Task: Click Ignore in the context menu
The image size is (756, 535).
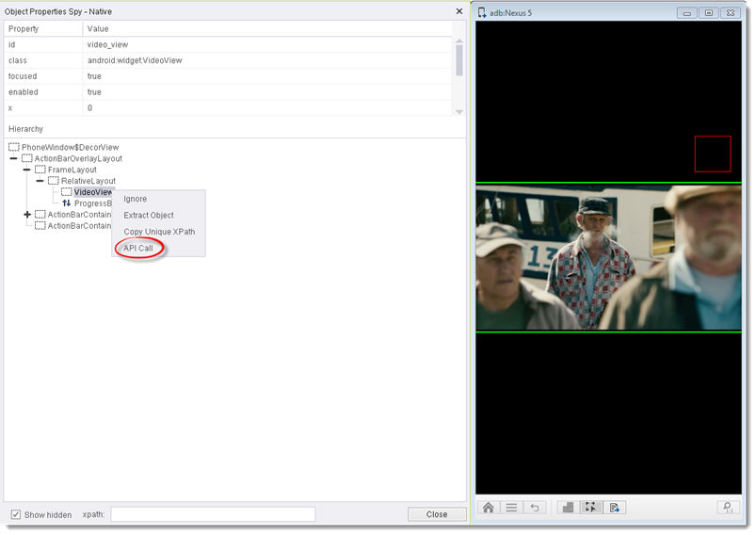Action: (x=136, y=199)
